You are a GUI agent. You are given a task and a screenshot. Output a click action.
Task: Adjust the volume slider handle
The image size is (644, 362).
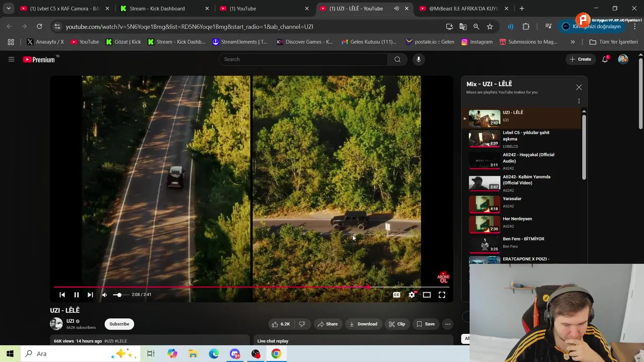click(119, 295)
